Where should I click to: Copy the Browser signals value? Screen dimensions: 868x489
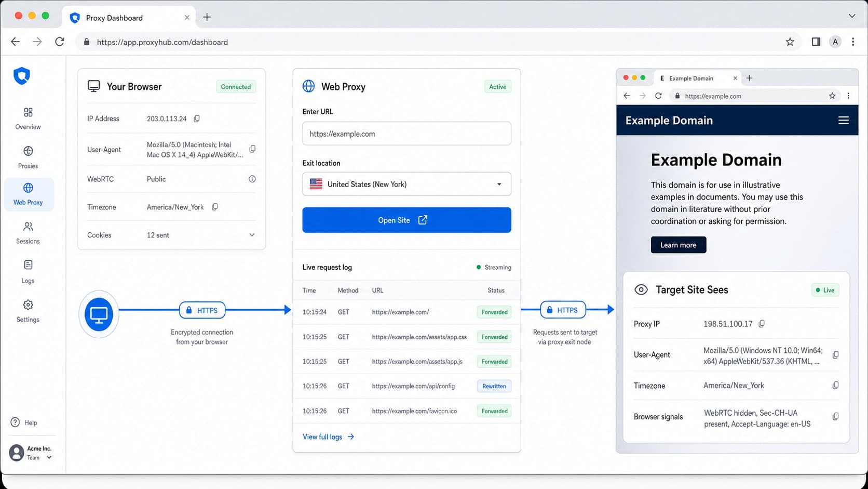click(835, 416)
